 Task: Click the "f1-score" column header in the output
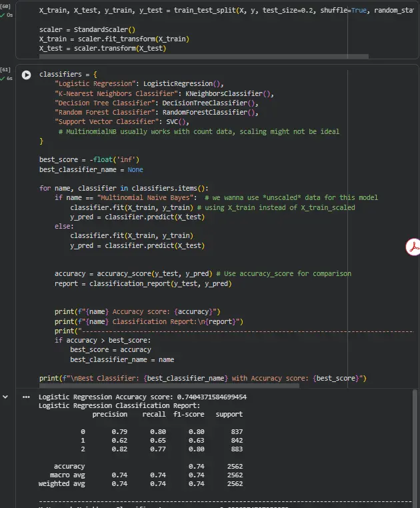point(189,415)
